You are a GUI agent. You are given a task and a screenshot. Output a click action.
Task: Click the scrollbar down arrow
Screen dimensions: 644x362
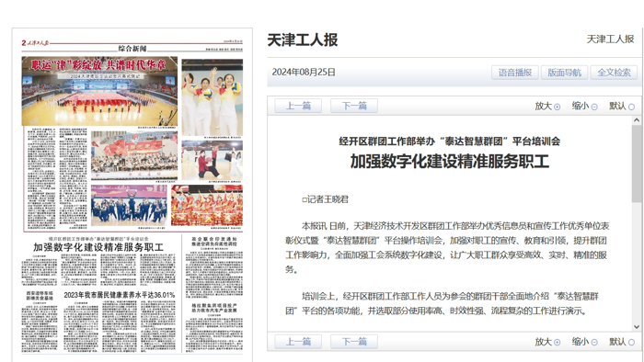pyautogui.click(x=637, y=327)
